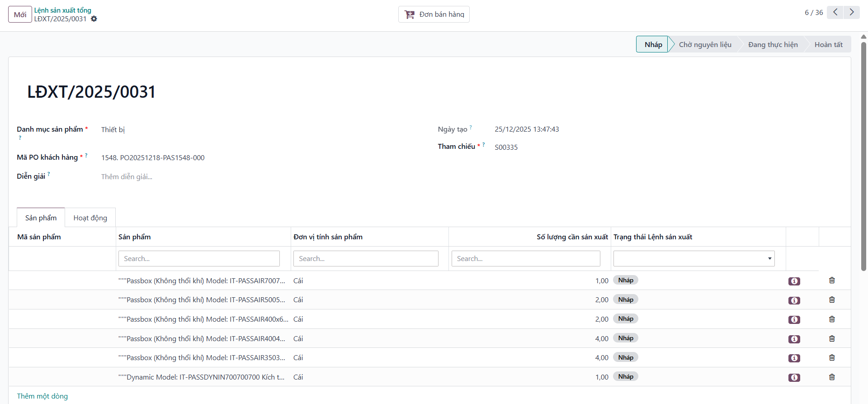Open help tooltip next to Diễn giải
The height and width of the screenshot is (404, 868).
click(x=49, y=174)
